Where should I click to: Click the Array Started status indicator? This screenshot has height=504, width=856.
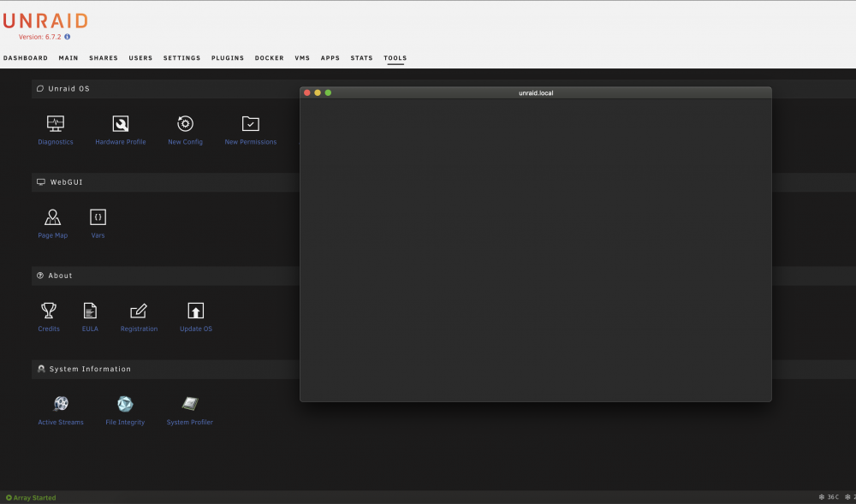point(31,497)
